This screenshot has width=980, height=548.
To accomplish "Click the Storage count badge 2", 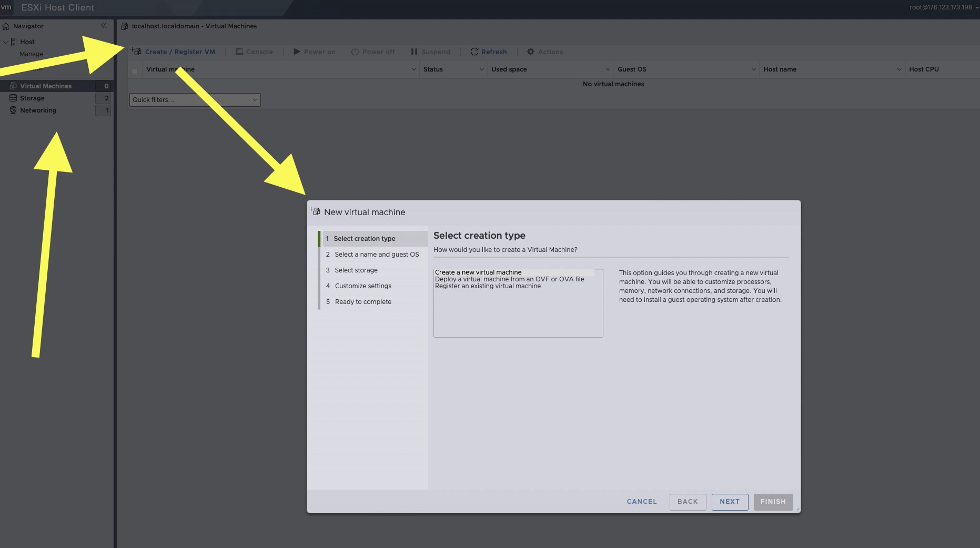I will point(103,98).
